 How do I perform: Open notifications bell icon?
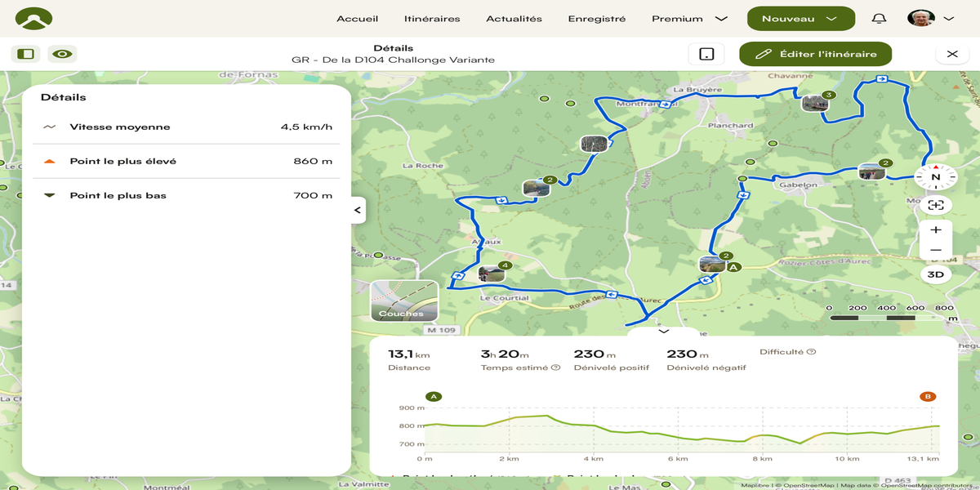879,19
